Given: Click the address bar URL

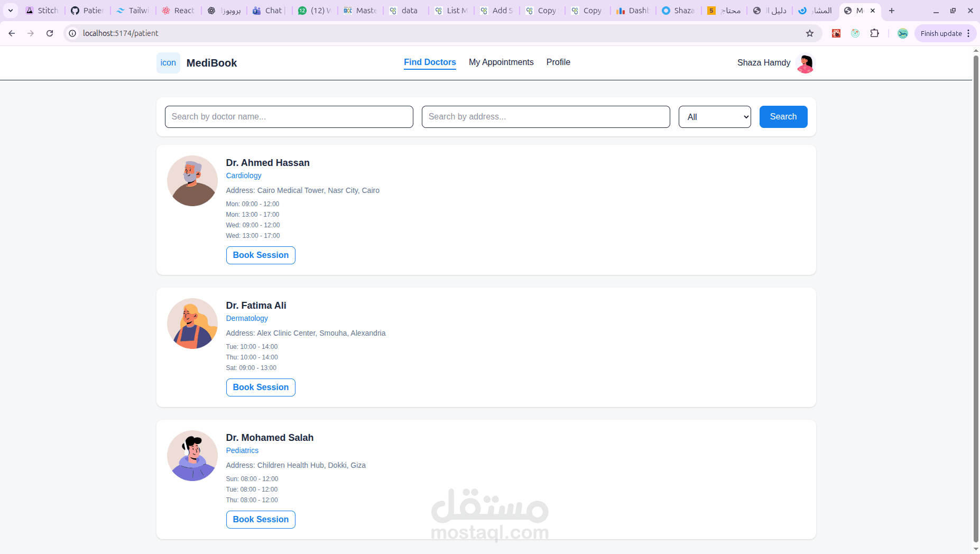Looking at the screenshot, I should [x=121, y=33].
